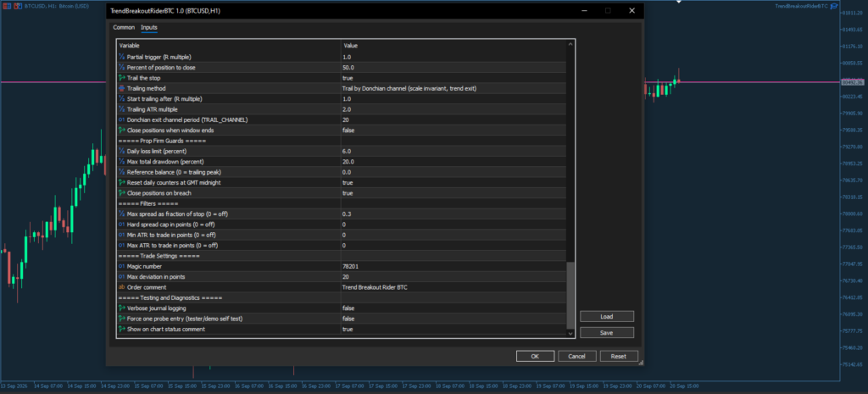Select the Filters section row
The height and width of the screenshot is (394, 868).
pyautogui.click(x=342, y=203)
